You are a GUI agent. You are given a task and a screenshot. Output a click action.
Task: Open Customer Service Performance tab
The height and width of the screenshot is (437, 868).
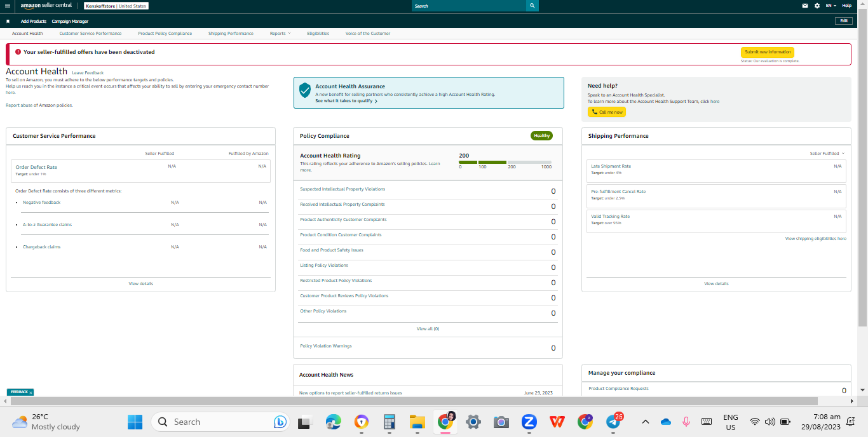pyautogui.click(x=90, y=33)
